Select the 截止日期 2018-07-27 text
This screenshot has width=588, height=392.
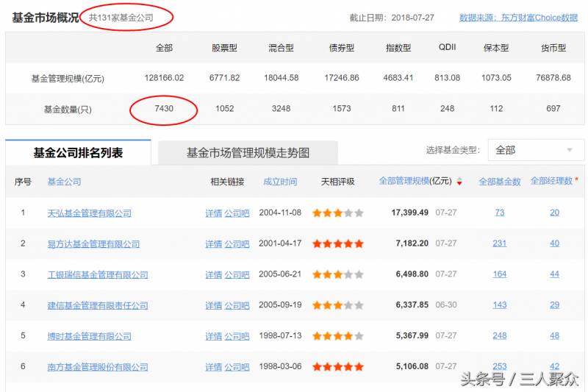coord(392,18)
